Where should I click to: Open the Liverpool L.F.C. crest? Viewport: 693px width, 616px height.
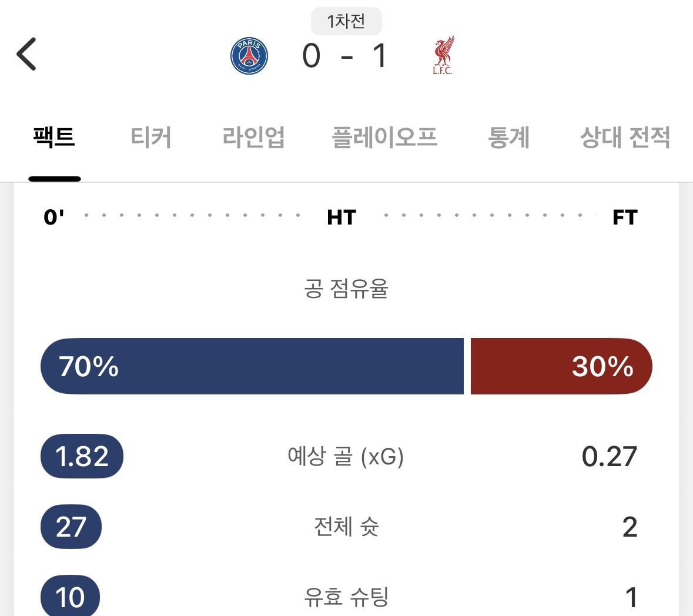(x=443, y=56)
